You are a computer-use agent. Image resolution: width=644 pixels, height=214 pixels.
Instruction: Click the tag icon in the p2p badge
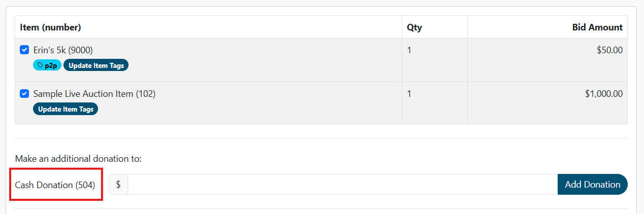tap(40, 65)
